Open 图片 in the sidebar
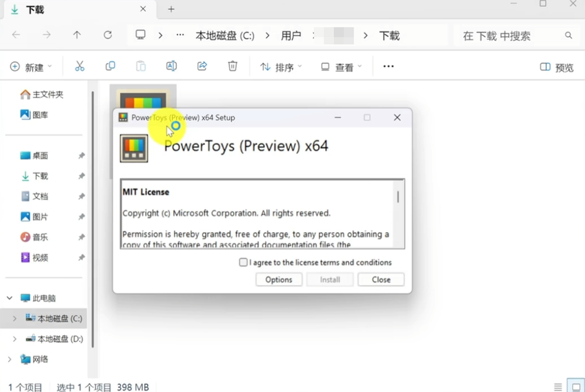The image size is (585, 392). [x=35, y=216]
